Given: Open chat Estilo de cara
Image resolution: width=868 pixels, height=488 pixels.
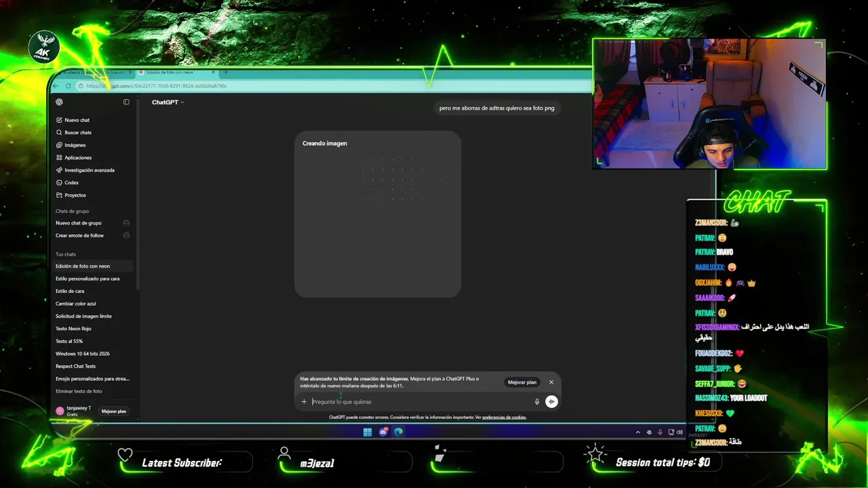Looking at the screenshot, I should point(70,291).
